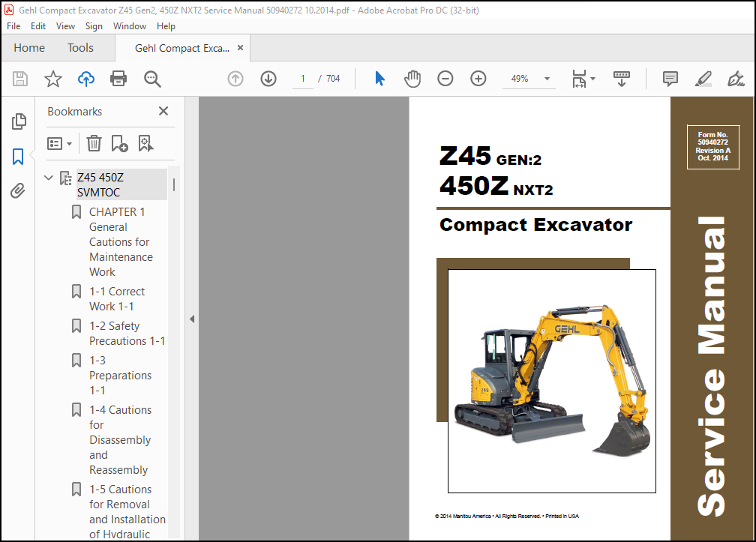756x542 pixels.
Task: Select the Highlight text pen icon
Action: click(703, 79)
